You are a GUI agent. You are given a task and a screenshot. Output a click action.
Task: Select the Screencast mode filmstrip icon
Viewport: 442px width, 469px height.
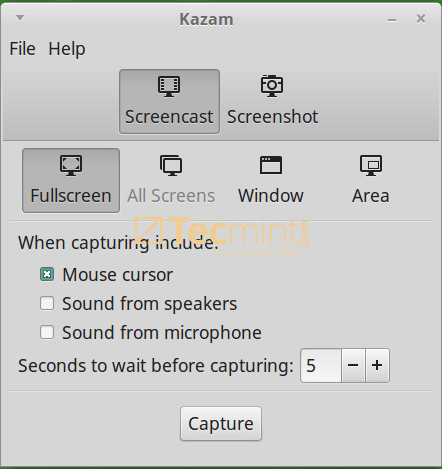pyautogui.click(x=169, y=86)
